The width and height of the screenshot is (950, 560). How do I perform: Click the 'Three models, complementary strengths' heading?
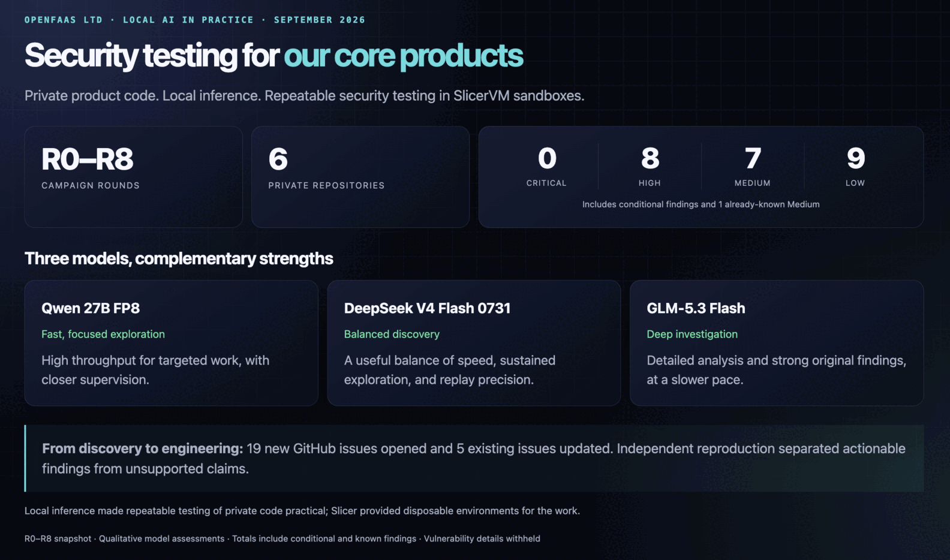coord(179,258)
